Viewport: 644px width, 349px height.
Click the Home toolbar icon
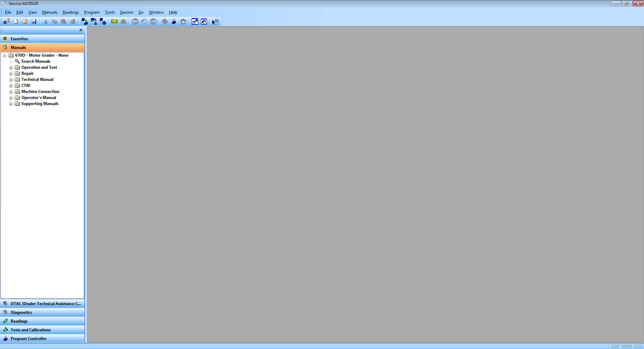123,22
